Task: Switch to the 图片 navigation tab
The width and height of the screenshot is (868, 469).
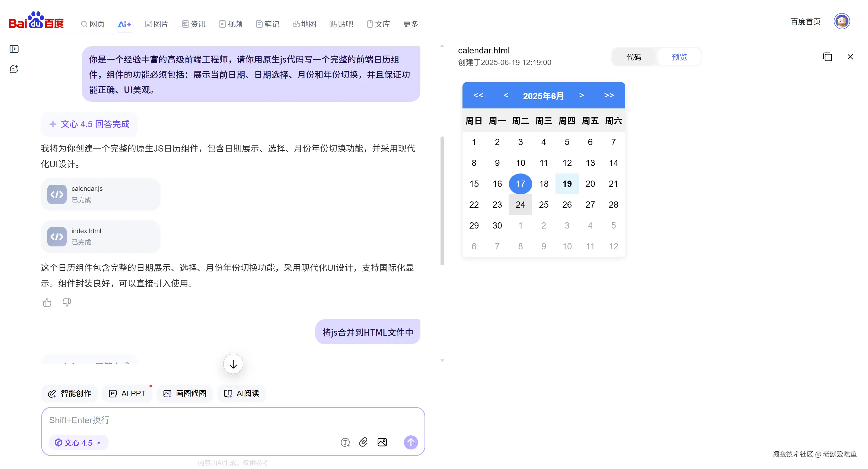Action: [x=156, y=24]
